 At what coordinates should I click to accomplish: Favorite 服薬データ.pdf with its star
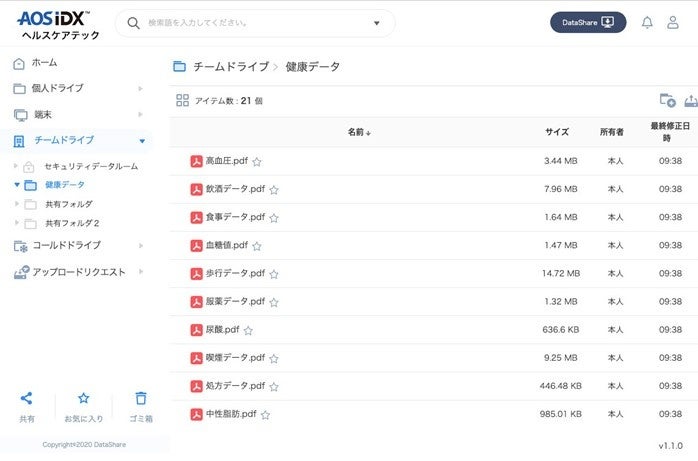tap(274, 303)
